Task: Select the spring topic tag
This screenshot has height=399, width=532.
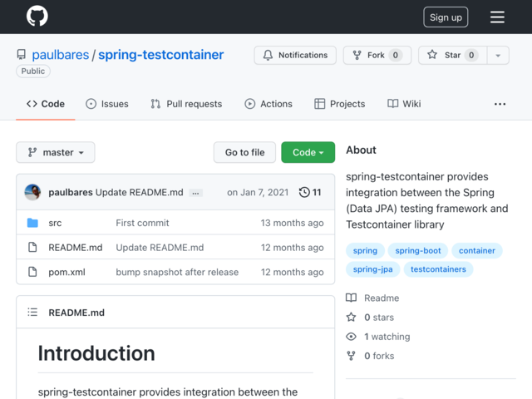Action: tap(365, 250)
